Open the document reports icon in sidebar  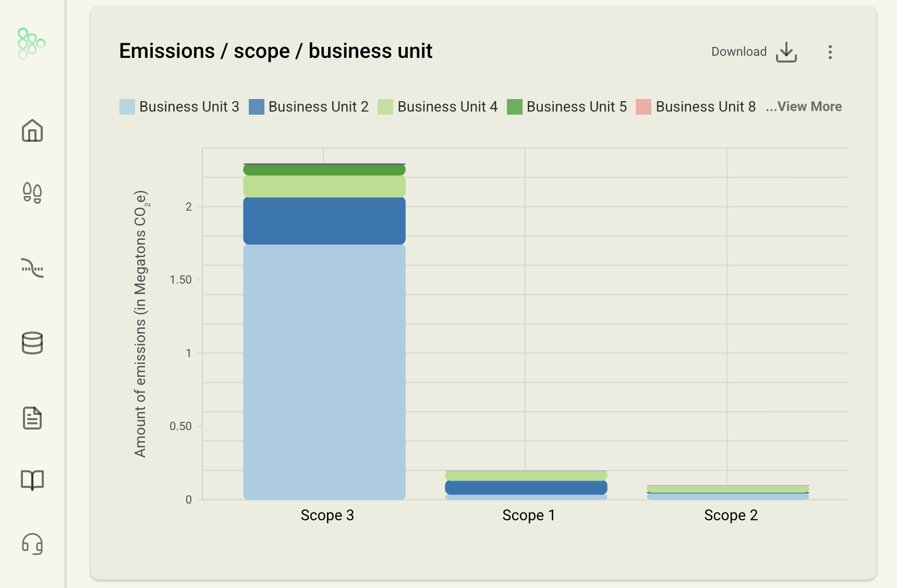click(x=32, y=418)
